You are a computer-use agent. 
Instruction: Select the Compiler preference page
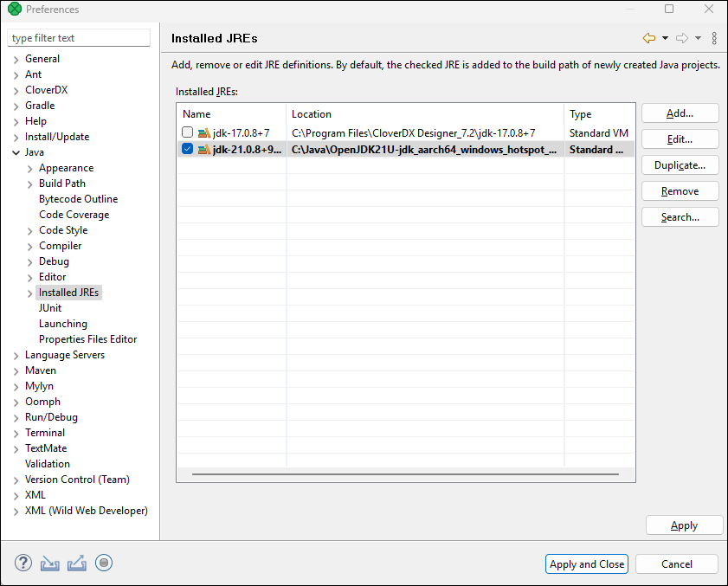point(60,245)
